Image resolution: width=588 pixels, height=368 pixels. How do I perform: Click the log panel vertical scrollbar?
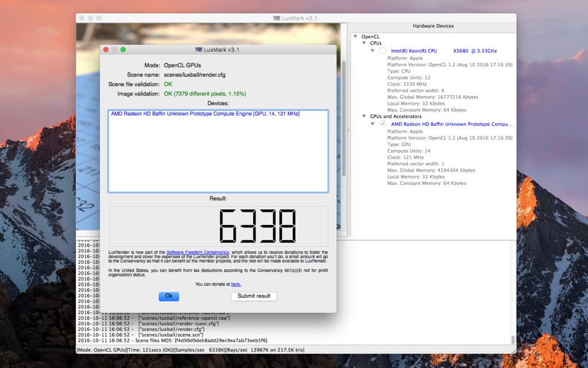pos(513,339)
